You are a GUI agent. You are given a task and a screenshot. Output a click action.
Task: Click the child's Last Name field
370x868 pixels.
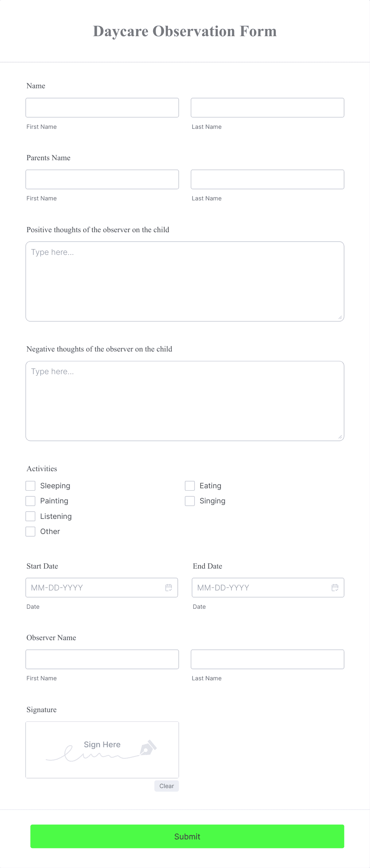[x=267, y=107]
